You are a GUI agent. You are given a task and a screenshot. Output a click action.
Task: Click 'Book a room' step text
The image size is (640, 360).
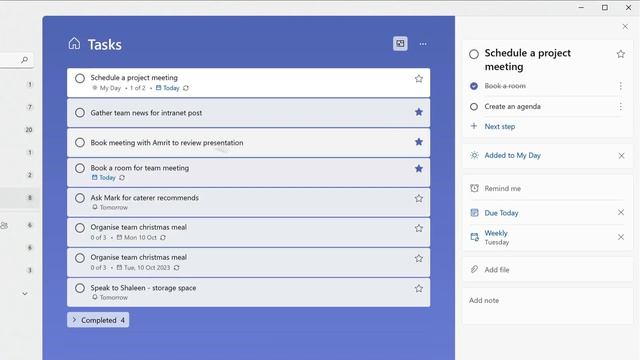coord(505,86)
